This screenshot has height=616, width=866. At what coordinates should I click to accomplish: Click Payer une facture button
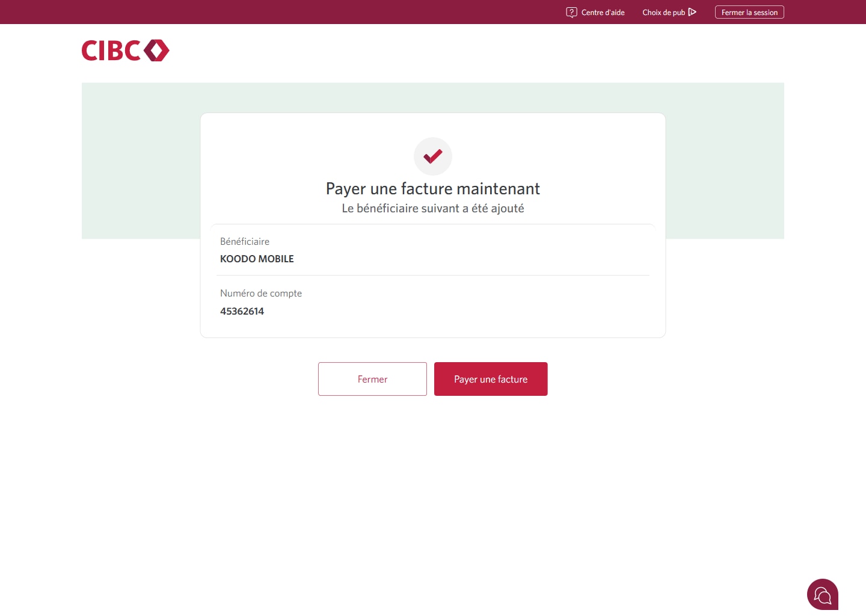(x=491, y=379)
